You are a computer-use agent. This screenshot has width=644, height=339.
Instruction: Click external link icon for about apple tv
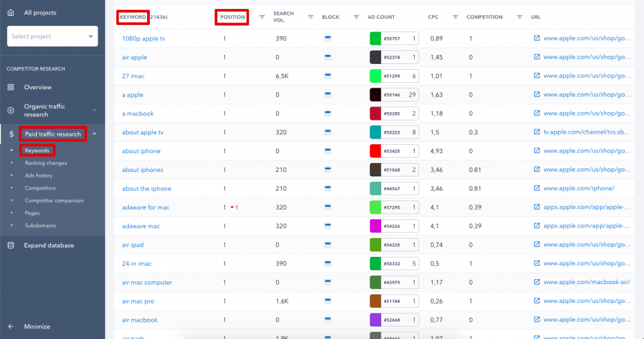coord(537,132)
